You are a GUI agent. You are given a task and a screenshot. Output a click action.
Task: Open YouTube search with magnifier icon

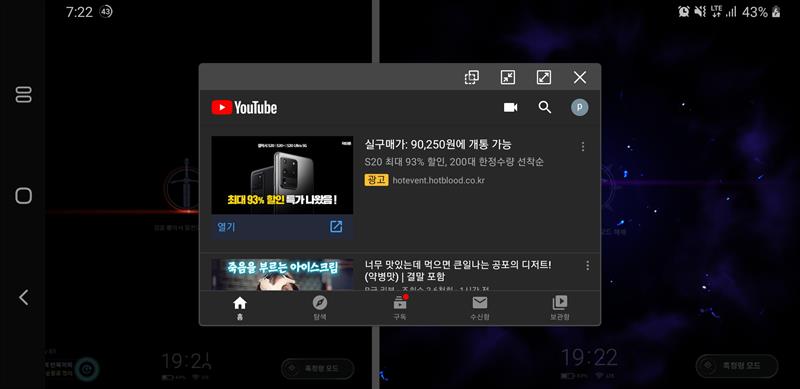(x=545, y=107)
